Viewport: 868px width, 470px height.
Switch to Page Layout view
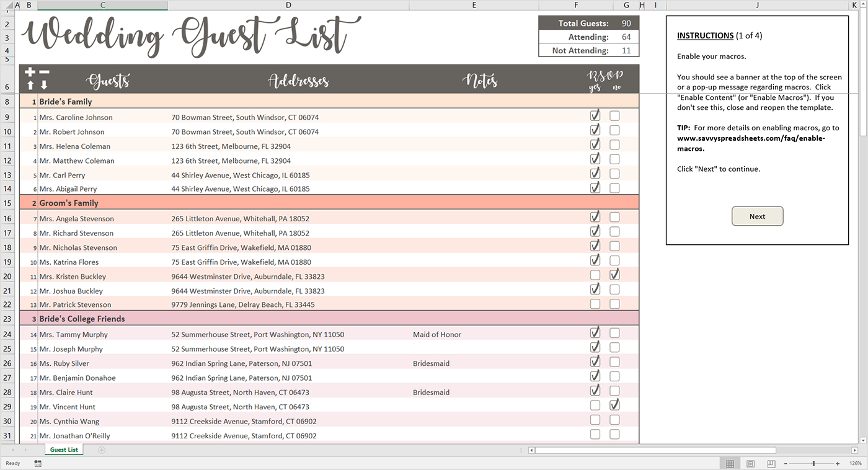click(x=751, y=464)
